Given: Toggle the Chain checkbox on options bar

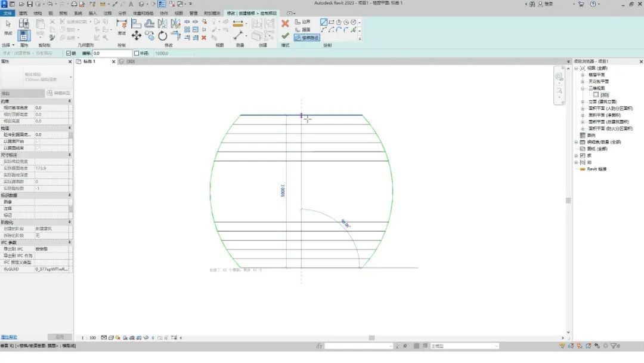Looking at the screenshot, I should [x=69, y=53].
